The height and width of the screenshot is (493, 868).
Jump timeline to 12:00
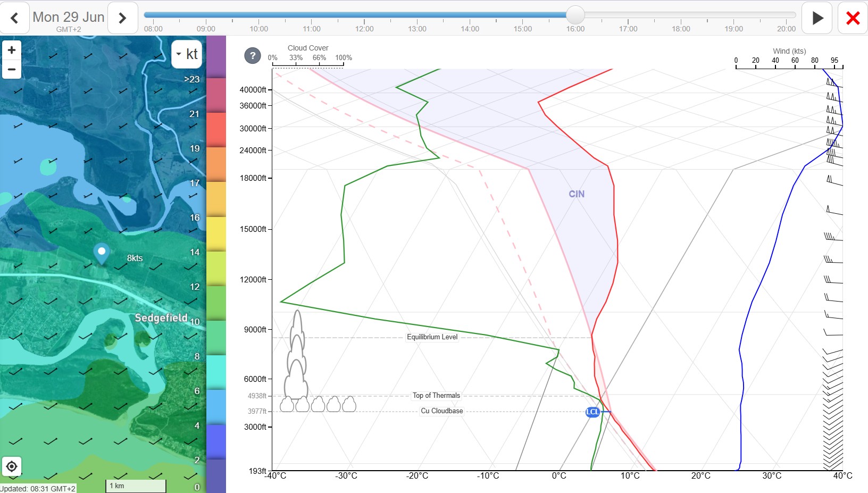click(364, 29)
